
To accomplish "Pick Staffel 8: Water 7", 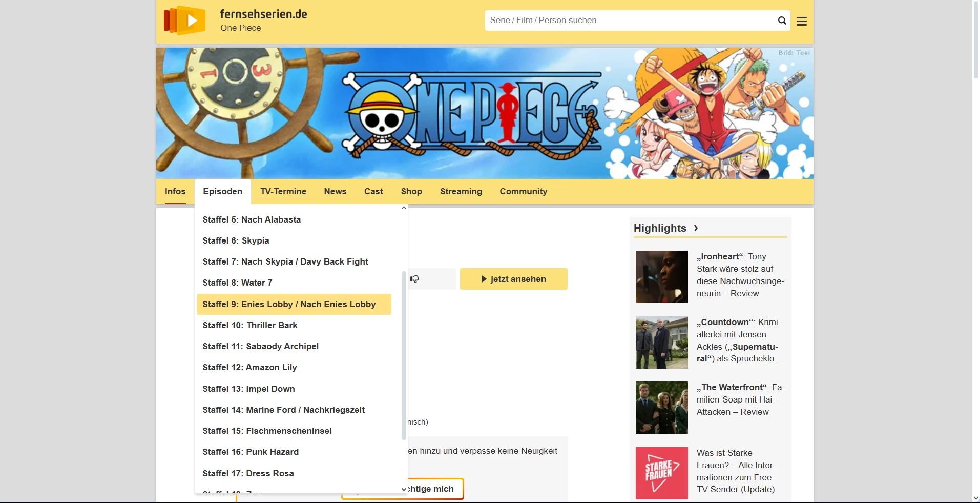I will (x=294, y=283).
